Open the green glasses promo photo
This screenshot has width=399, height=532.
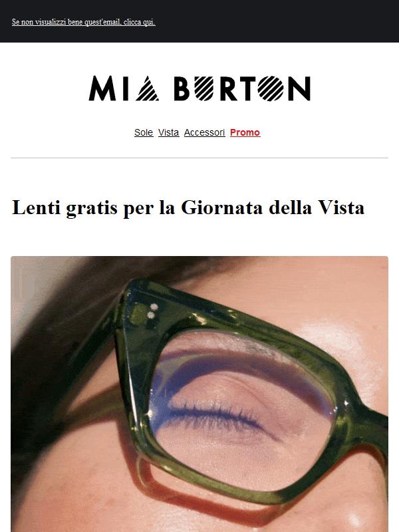tap(199, 394)
